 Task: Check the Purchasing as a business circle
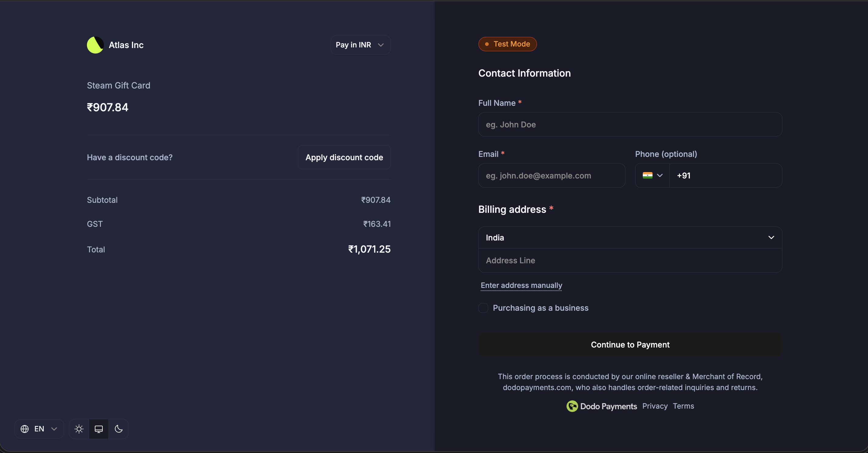pos(483,308)
